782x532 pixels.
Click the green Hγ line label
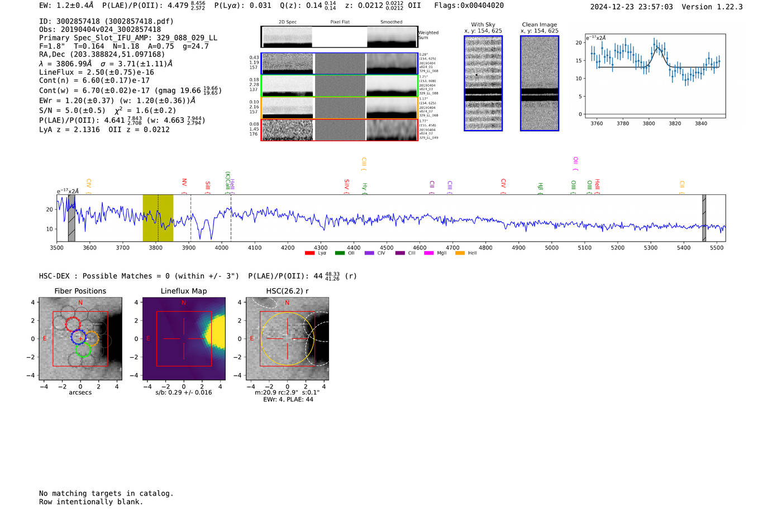pos(364,188)
